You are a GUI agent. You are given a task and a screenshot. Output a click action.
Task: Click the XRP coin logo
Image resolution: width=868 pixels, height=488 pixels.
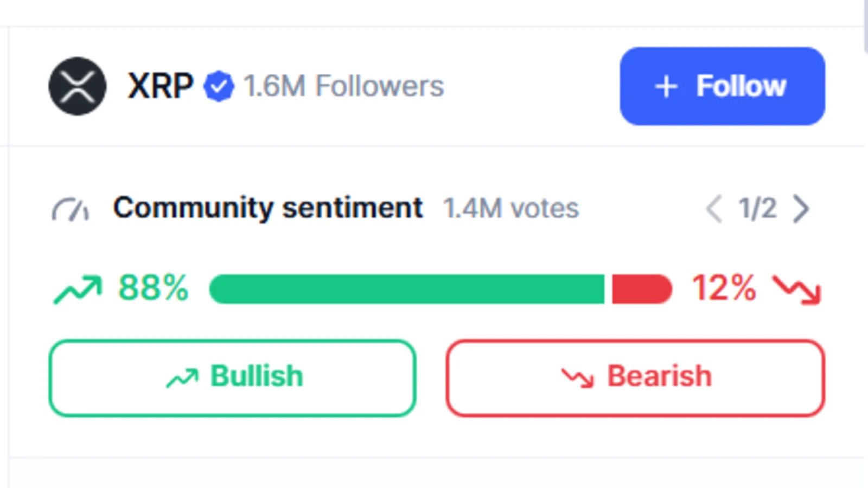(78, 86)
